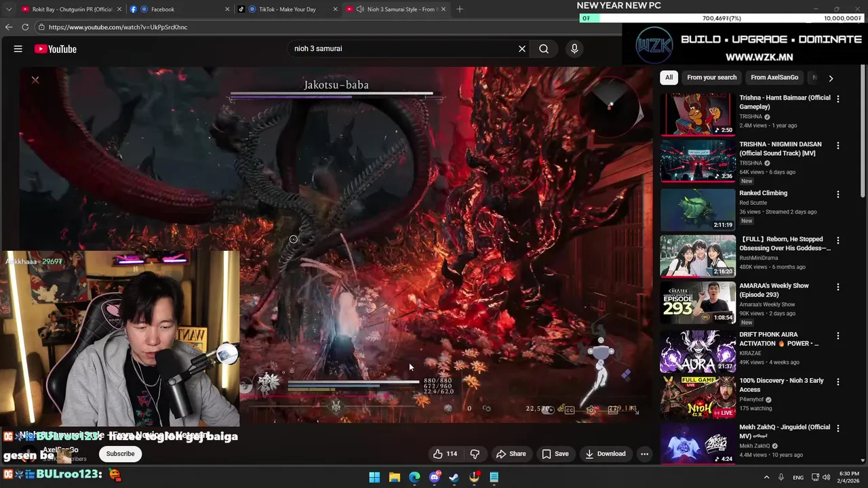Viewport: 868px width, 488px height.
Task: Open AMARAA's Weekly Show Episode 293
Action: (774, 290)
